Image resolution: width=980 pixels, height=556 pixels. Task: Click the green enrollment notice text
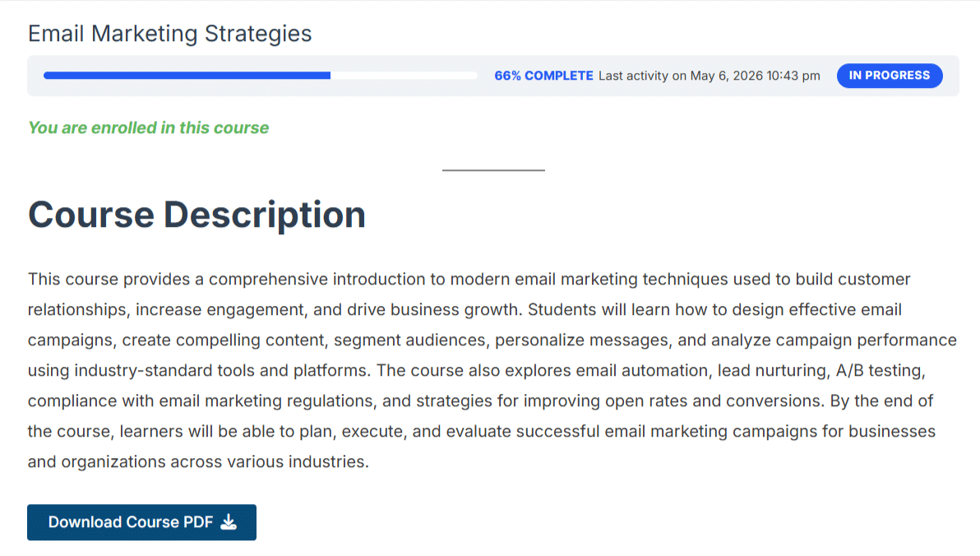coord(149,127)
